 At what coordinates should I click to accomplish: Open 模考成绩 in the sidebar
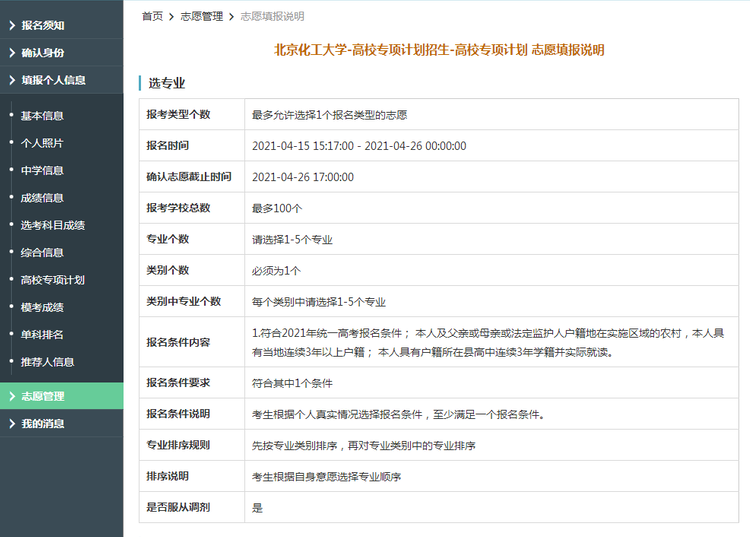42,307
